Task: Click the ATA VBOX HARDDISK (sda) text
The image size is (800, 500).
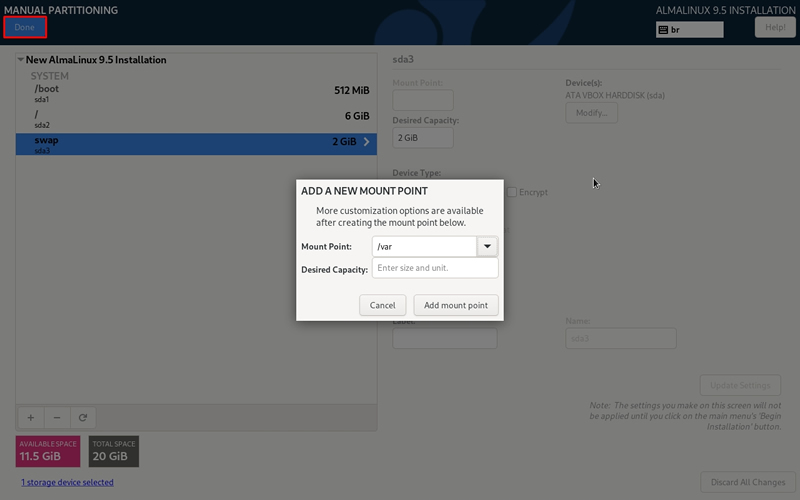Action: coord(615,95)
